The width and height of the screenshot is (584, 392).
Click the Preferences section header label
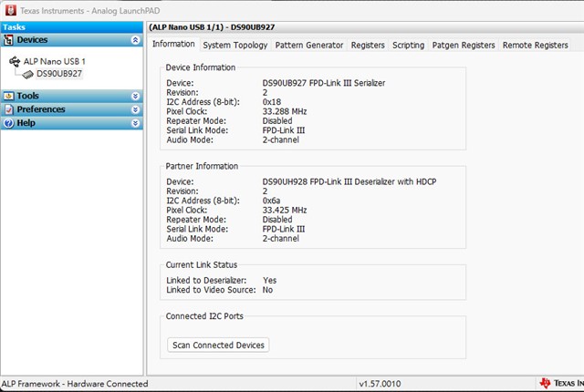pos(41,109)
